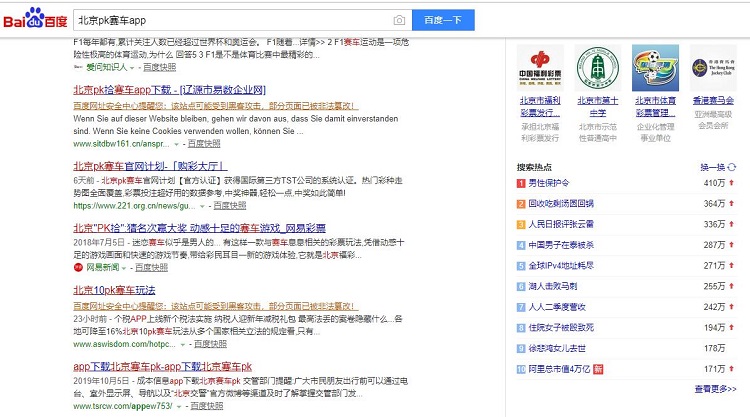Click the 北京市第十中学 emblem thumbnail
This screenshot has height=417, width=750.
pyautogui.click(x=598, y=68)
